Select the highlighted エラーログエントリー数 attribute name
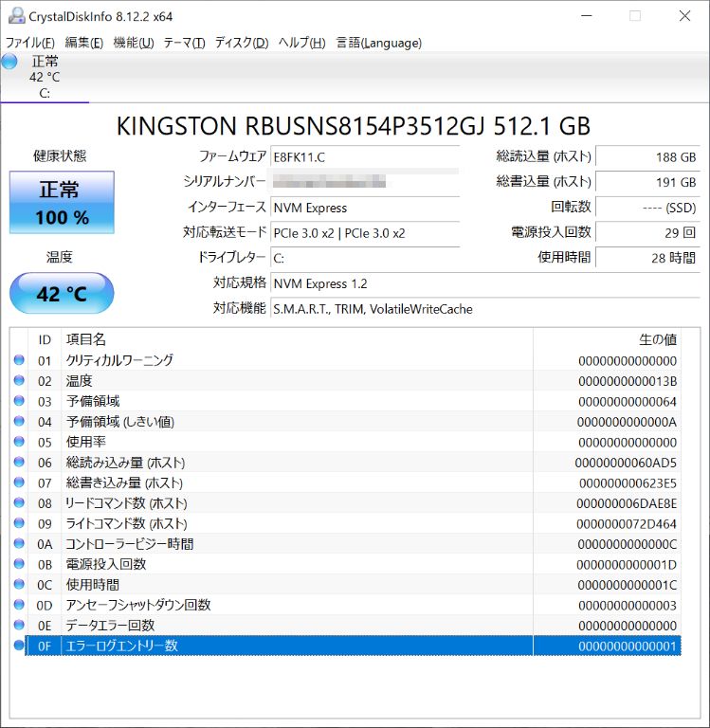 pyautogui.click(x=121, y=646)
